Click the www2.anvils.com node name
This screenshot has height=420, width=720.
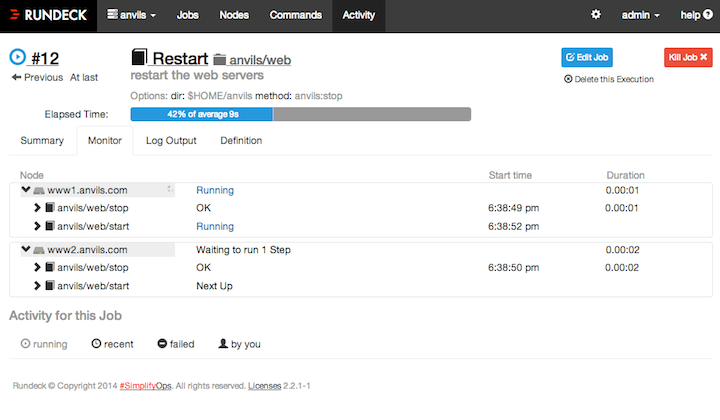pyautogui.click(x=87, y=250)
